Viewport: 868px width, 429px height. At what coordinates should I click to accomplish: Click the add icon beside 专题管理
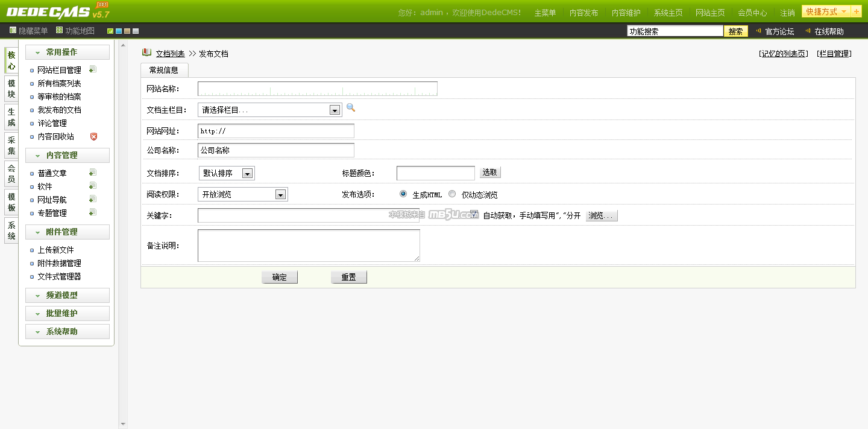[x=93, y=212]
